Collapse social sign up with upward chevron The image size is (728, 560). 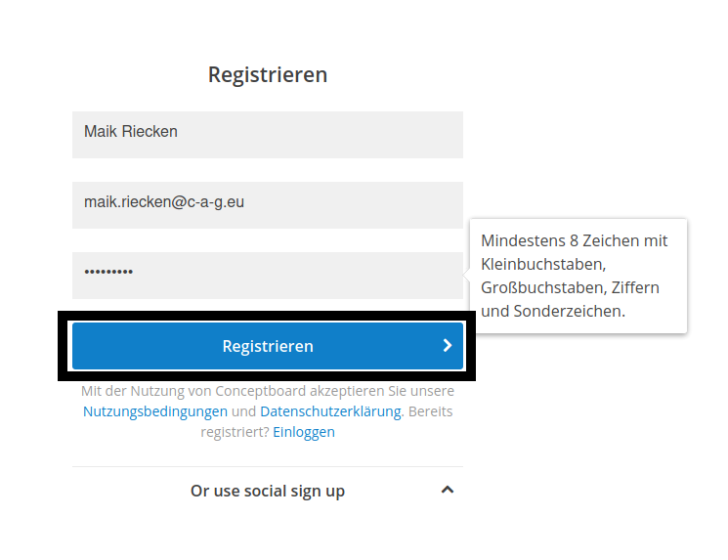pos(448,490)
